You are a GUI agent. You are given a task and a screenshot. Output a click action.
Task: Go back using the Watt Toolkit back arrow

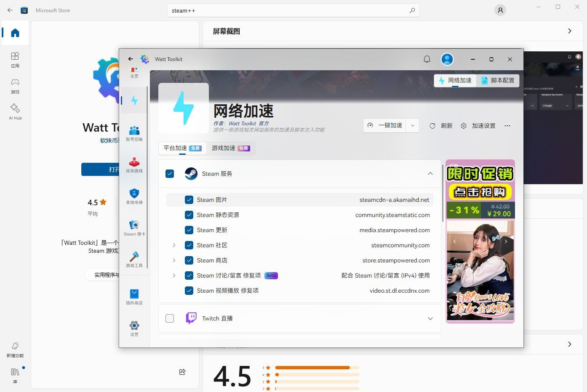131,59
